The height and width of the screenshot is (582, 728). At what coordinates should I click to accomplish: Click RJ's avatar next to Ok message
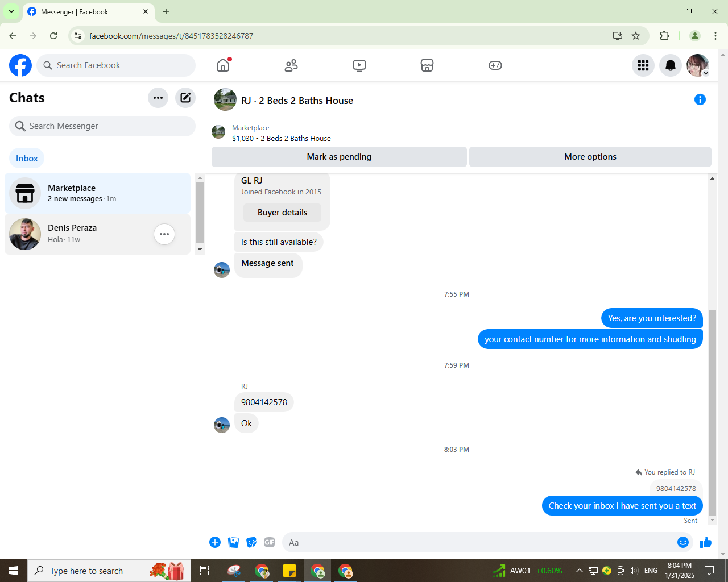point(222,425)
